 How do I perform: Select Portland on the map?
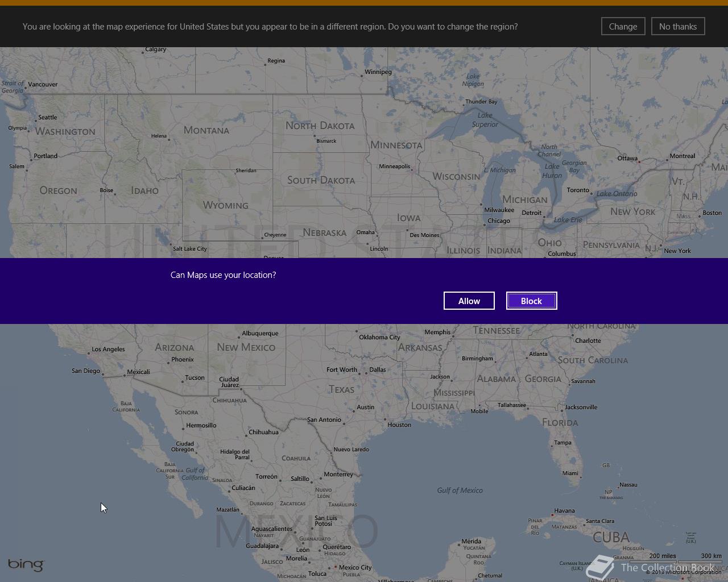click(x=45, y=156)
